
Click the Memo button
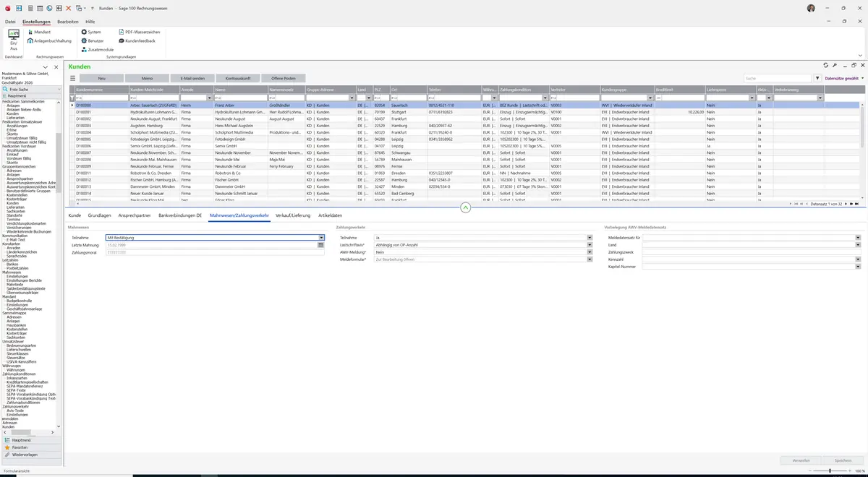147,78
